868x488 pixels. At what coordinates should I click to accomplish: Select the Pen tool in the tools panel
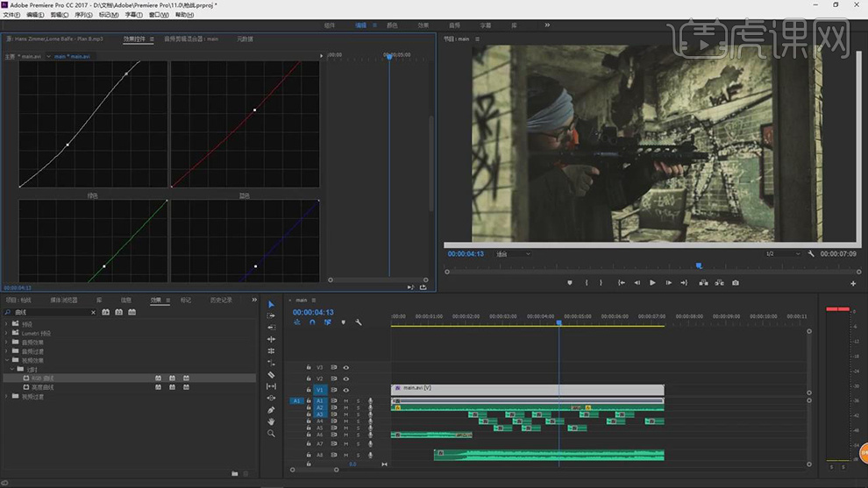point(271,409)
